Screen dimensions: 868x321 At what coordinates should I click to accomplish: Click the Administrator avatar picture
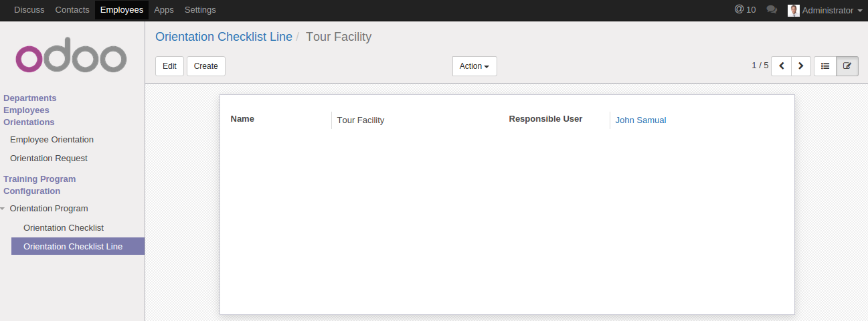(x=794, y=10)
